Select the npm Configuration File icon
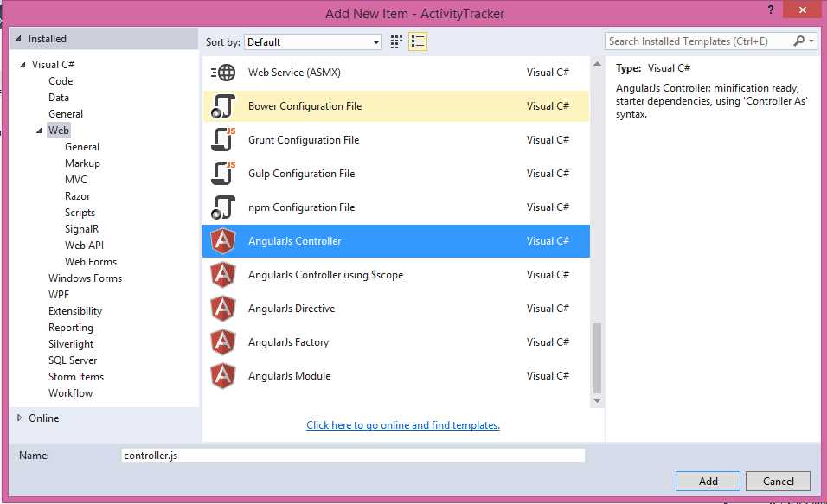 tap(223, 207)
